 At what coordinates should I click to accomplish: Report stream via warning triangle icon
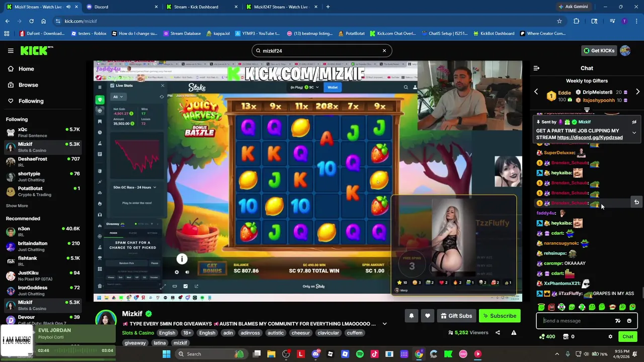point(514,332)
